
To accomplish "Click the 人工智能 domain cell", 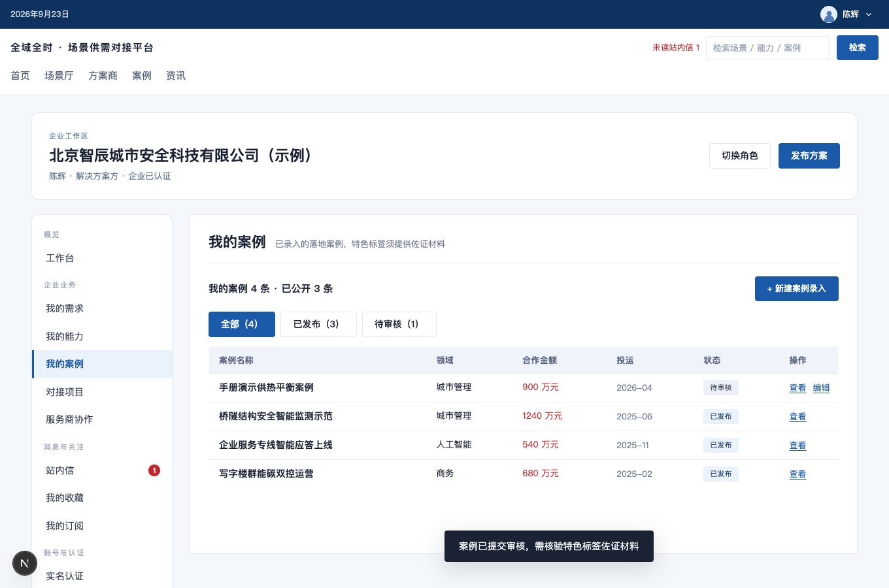I will pyautogui.click(x=454, y=445).
